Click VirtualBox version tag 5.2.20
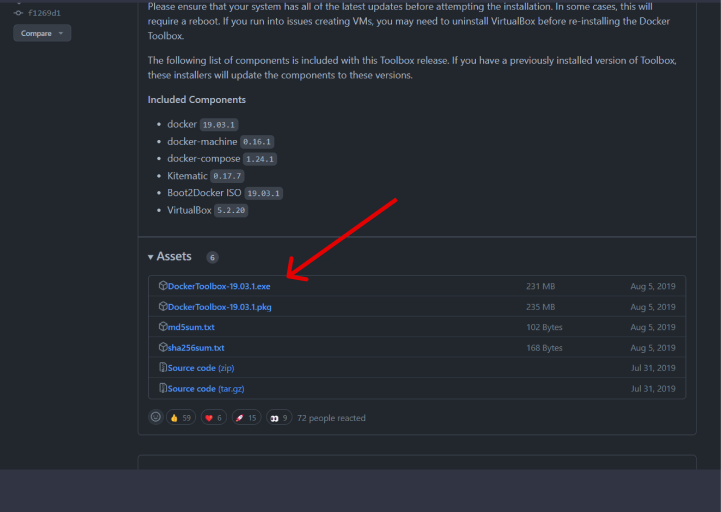 click(231, 211)
